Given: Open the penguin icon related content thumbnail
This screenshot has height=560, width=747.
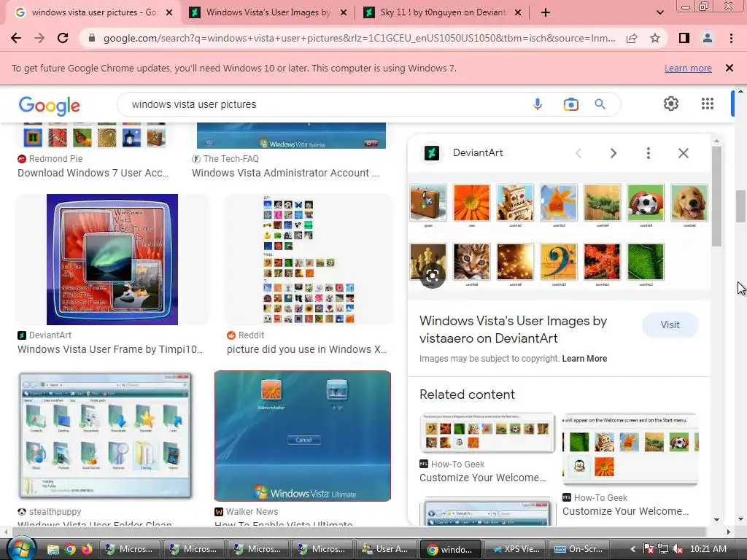Looking at the screenshot, I should pyautogui.click(x=630, y=449).
